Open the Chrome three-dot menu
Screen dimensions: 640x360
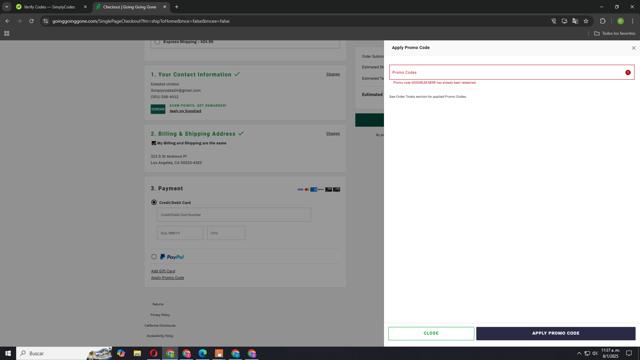[x=633, y=21]
